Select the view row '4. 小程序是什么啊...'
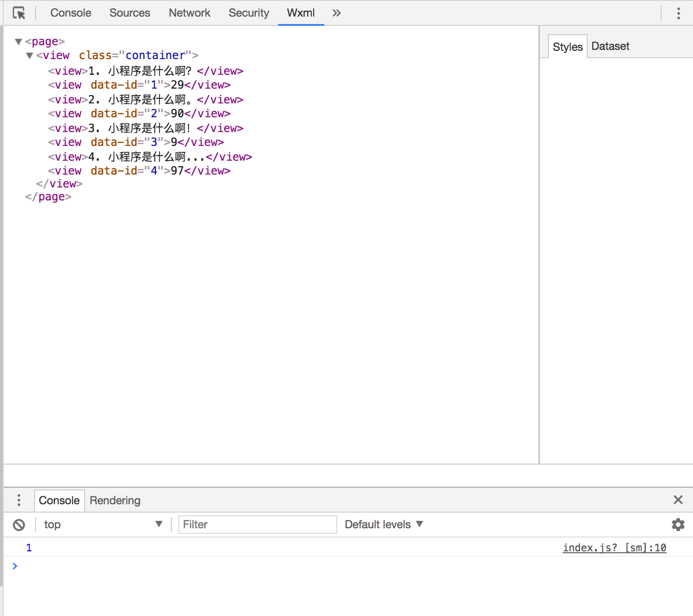 point(150,157)
